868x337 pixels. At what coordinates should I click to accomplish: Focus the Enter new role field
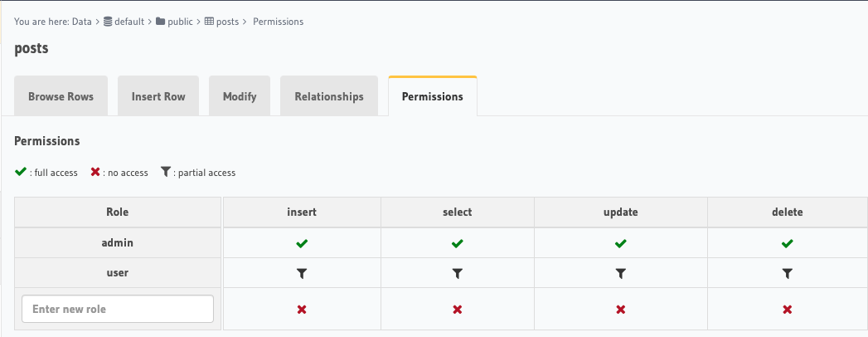pos(118,309)
